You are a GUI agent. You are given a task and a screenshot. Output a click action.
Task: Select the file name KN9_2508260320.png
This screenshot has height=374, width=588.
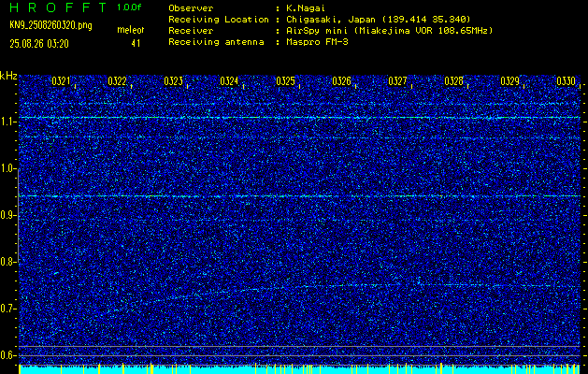(x=50, y=26)
